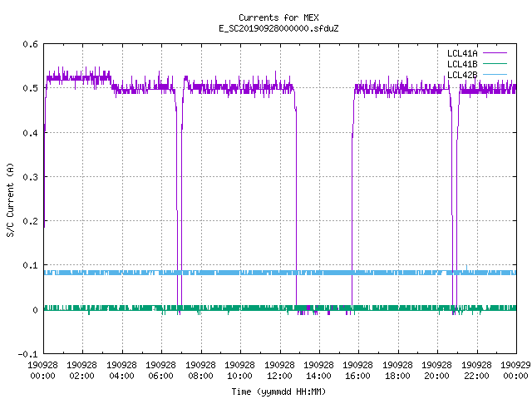
Task: Click the 190928 10:00 x-axis tick label
Action: click(239, 371)
